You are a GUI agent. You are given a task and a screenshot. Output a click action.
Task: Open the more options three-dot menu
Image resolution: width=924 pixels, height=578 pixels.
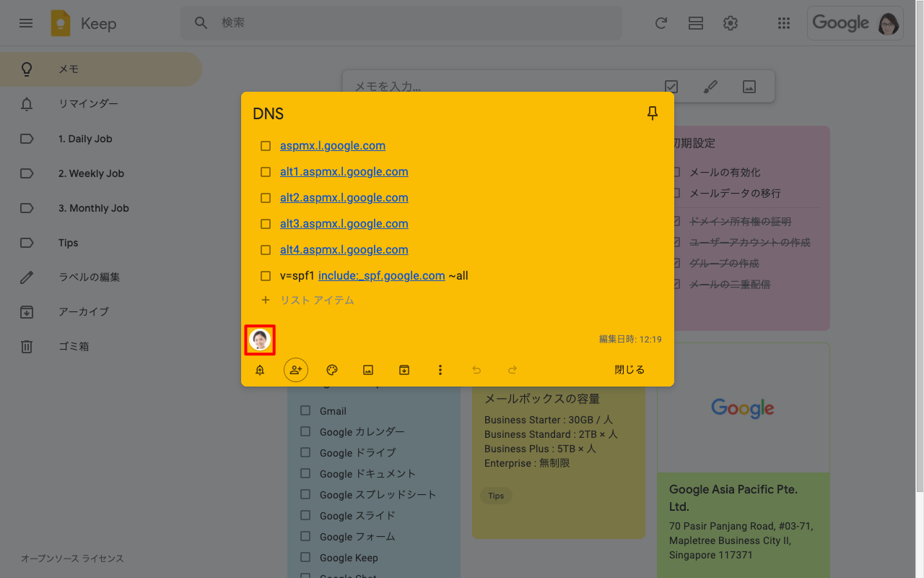[x=440, y=370]
